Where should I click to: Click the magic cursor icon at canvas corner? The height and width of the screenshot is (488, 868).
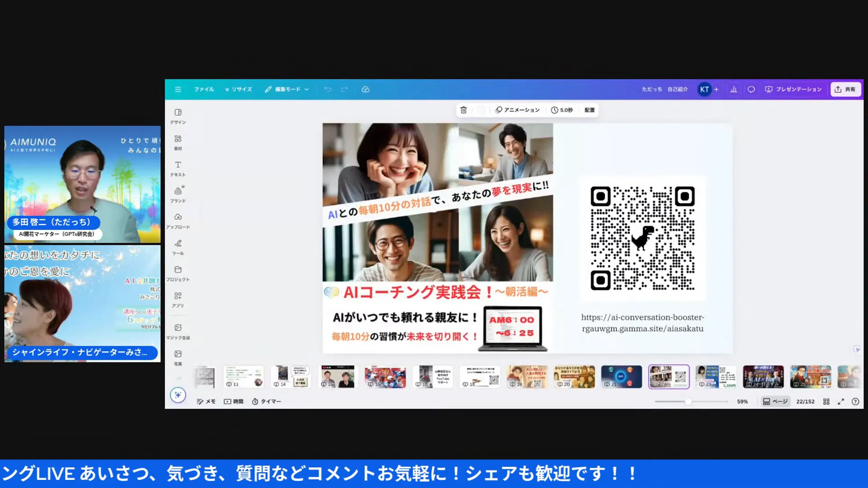pos(857,349)
